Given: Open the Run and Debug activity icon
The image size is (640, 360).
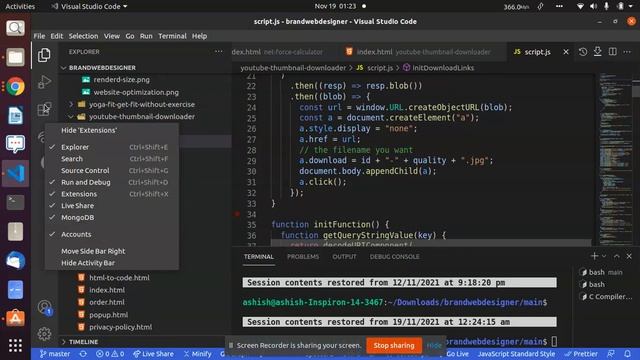Looking at the screenshot, I should [x=44, y=82].
